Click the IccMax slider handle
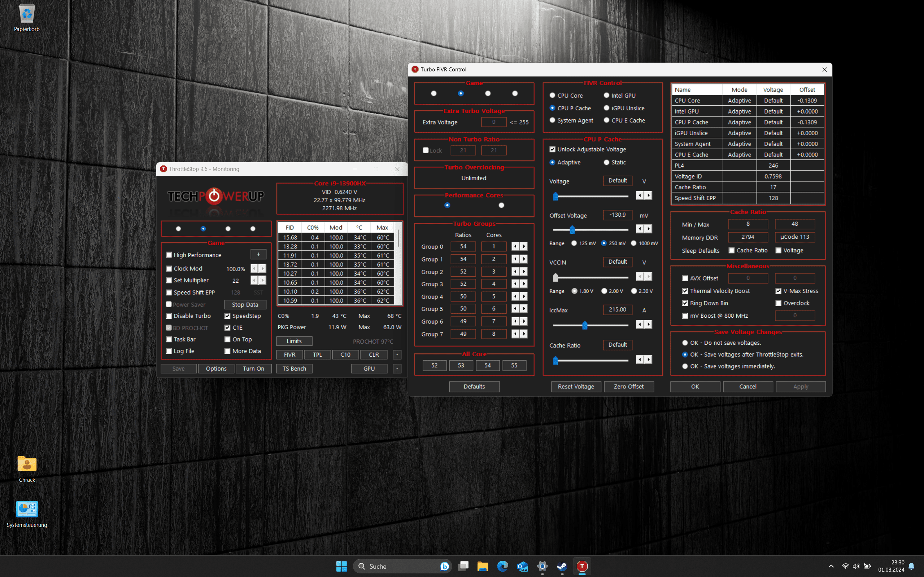 tap(585, 325)
